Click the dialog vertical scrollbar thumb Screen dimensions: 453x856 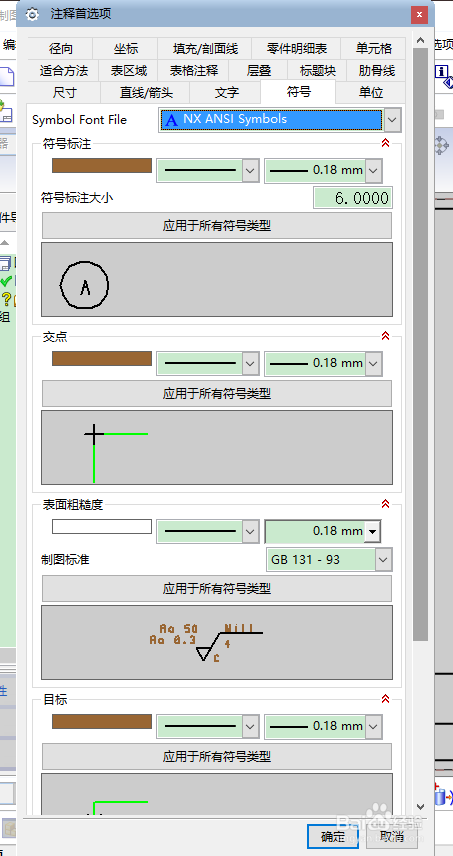(420, 344)
